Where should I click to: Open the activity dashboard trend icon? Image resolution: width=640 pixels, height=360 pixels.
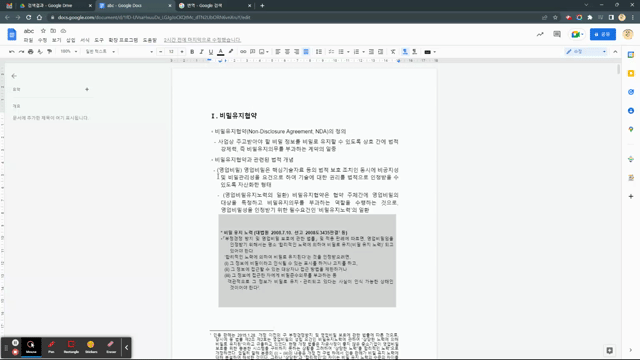pos(540,34)
